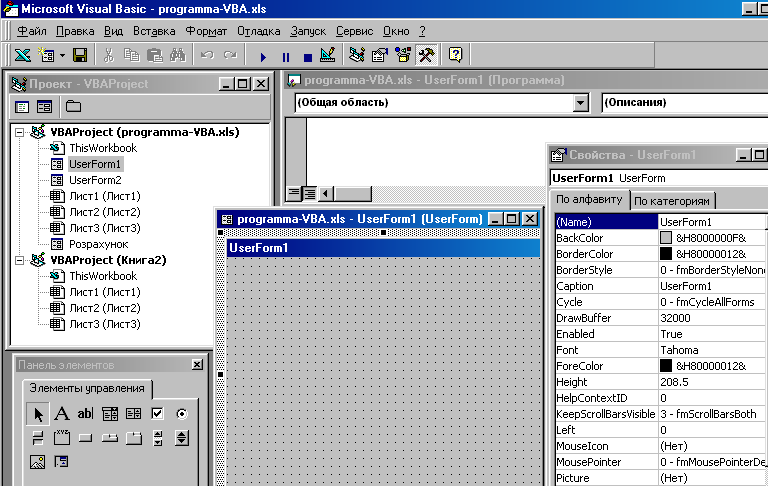Select the ScrollBar control in the toolbox
This screenshot has height=486, width=768.
click(x=157, y=438)
